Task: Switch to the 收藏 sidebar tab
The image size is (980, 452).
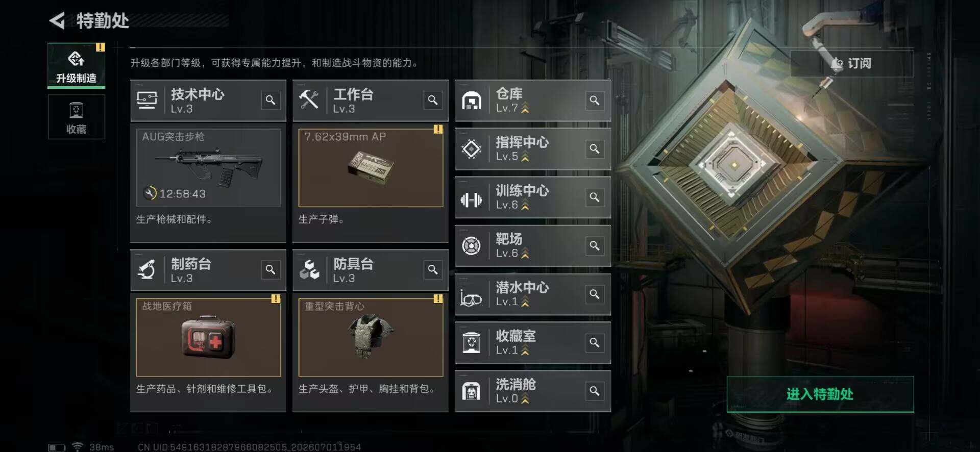Action: 77,117
